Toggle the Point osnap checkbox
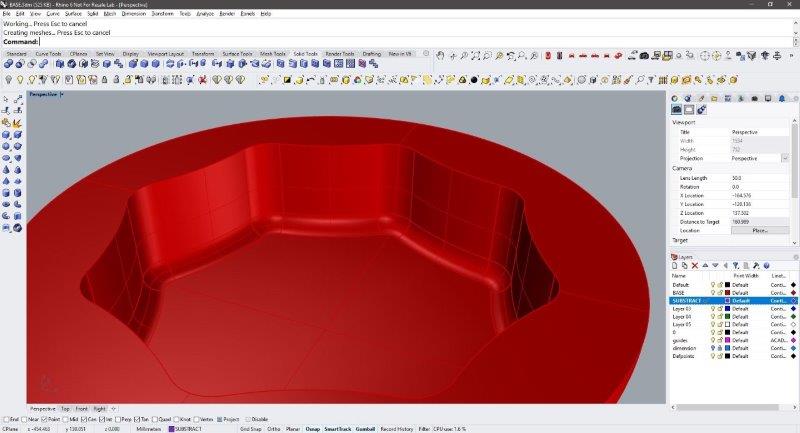The width and height of the screenshot is (800, 433). [44, 419]
